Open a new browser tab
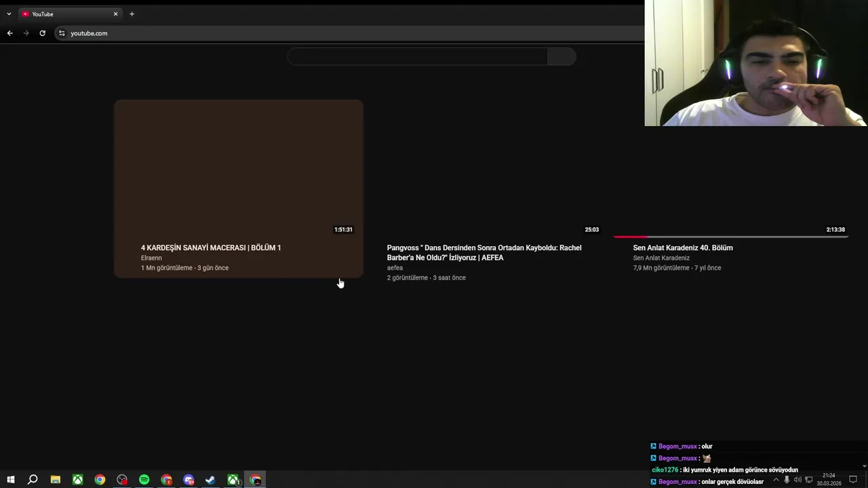The height and width of the screenshot is (488, 868). point(132,14)
